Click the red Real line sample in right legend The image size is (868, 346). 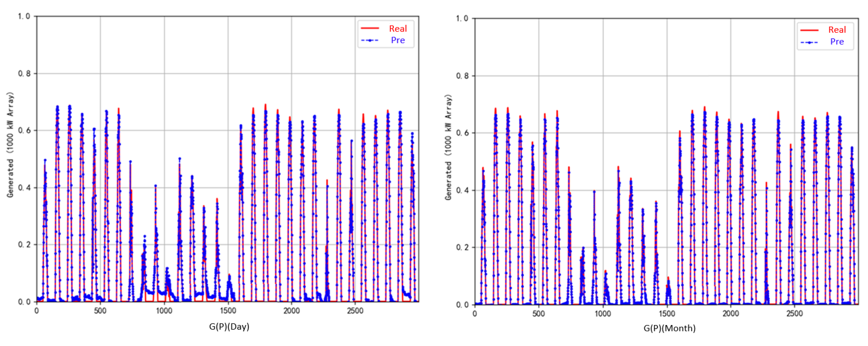[809, 30]
